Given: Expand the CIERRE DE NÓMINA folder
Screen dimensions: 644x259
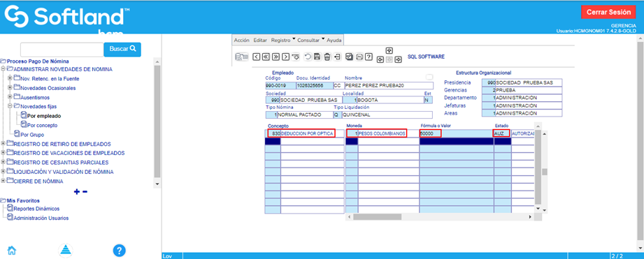Looking at the screenshot, I should click(3, 181).
